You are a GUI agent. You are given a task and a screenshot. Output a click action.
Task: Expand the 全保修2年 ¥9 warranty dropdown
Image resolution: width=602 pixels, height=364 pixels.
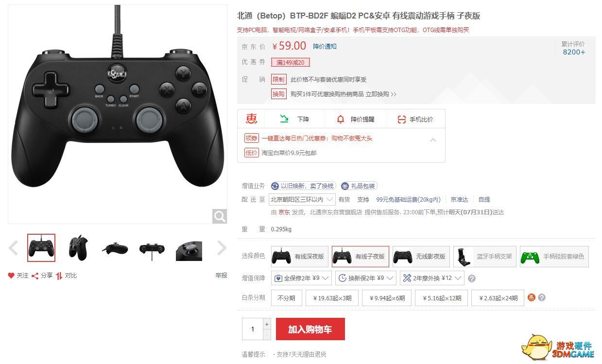point(301,278)
